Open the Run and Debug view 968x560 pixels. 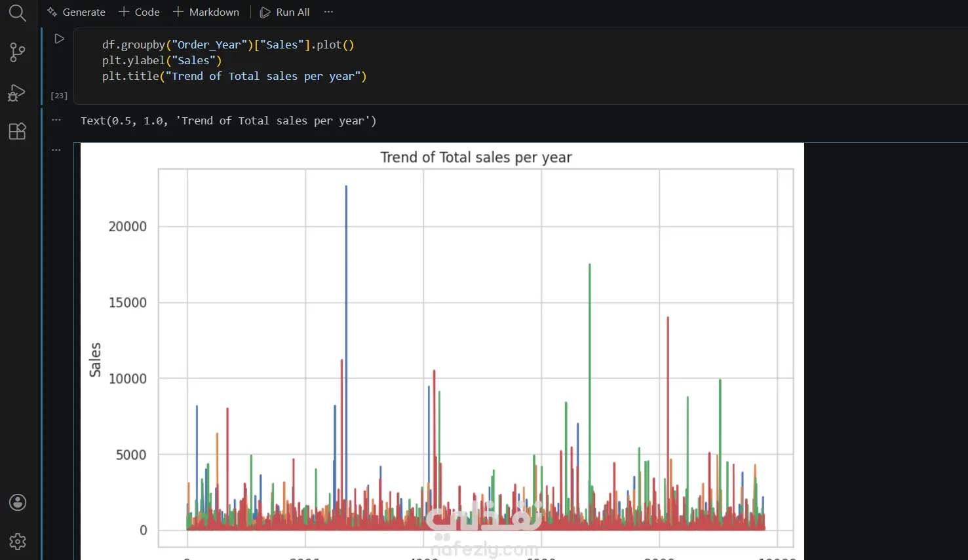[x=17, y=92]
